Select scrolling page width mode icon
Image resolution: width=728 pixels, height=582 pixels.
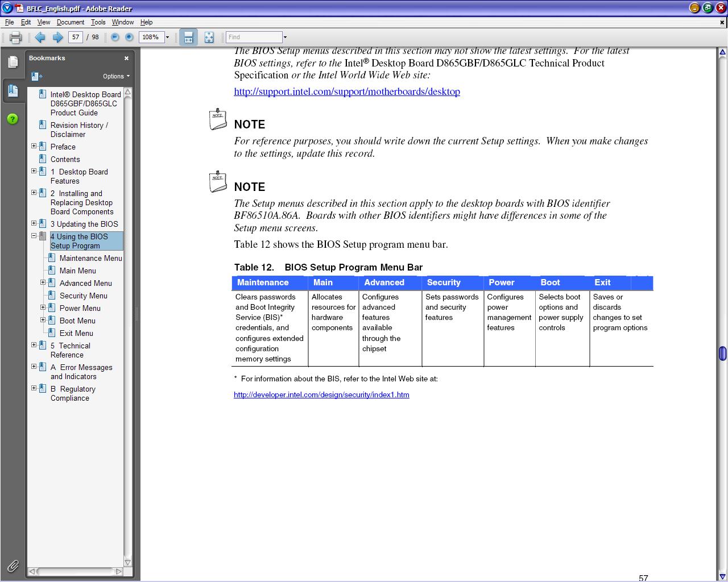(x=188, y=38)
